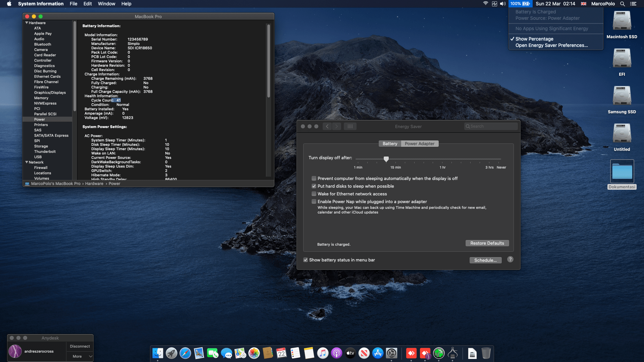The image size is (644, 362).
Task: Open Launchpad from the Dock
Action: click(171, 353)
